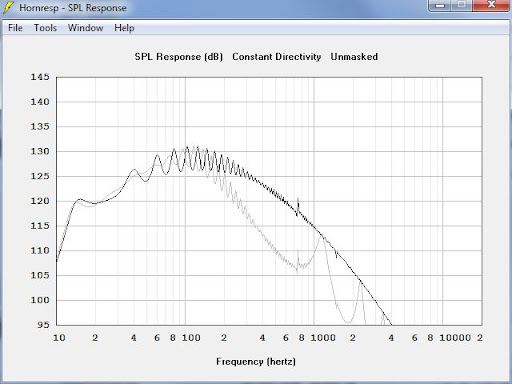Click the 125 dB y-axis value

40,176
